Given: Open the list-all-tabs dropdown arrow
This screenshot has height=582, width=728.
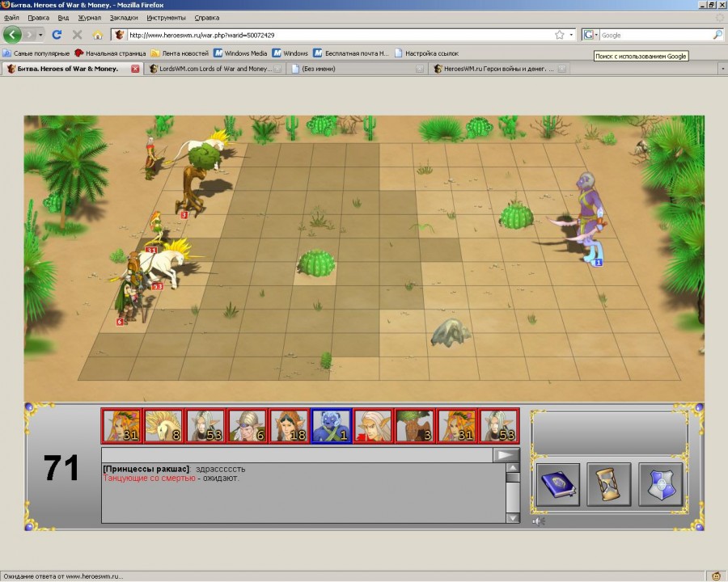Looking at the screenshot, I should 722,69.
